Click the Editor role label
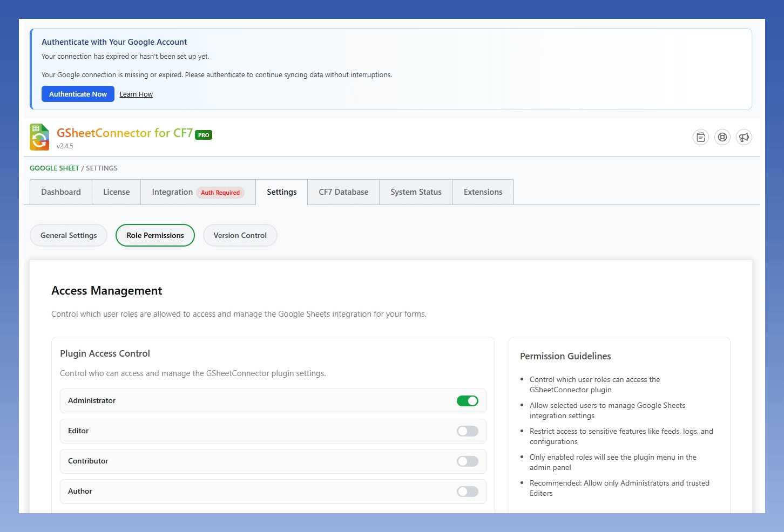Image resolution: width=784 pixels, height=532 pixels. click(x=78, y=431)
